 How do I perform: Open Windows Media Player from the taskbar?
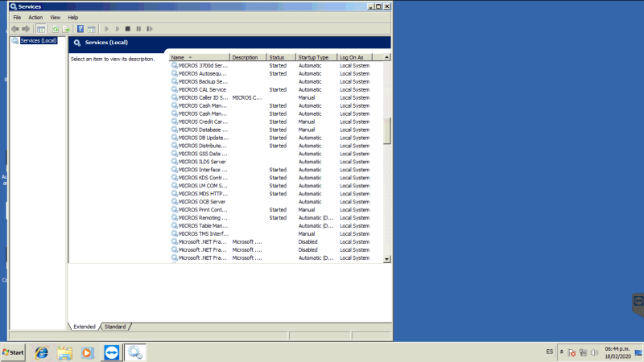coord(88,352)
